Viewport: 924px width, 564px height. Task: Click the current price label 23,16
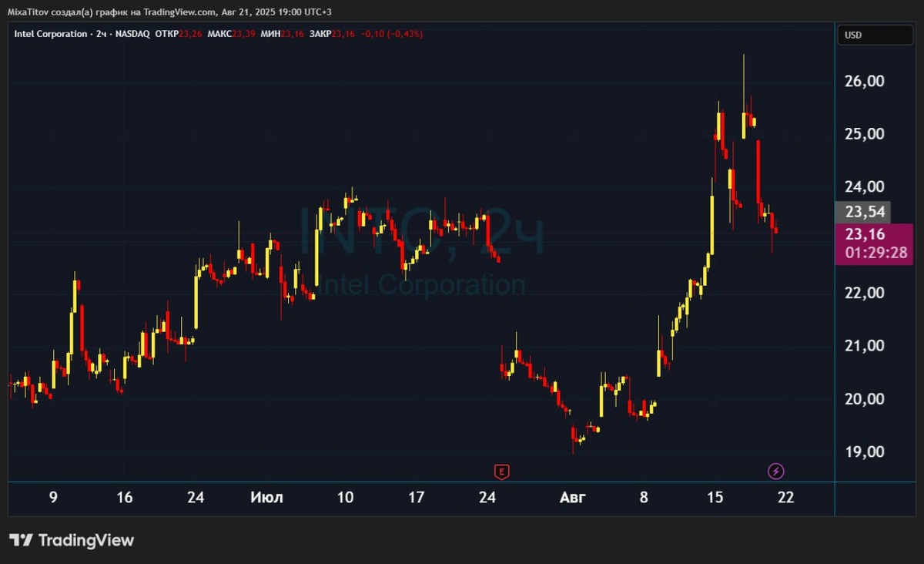(x=865, y=235)
